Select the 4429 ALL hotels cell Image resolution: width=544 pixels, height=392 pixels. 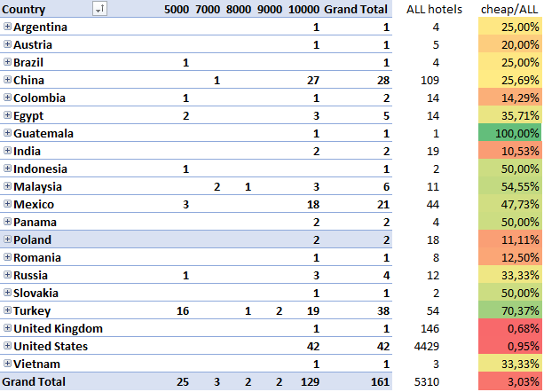click(x=426, y=346)
